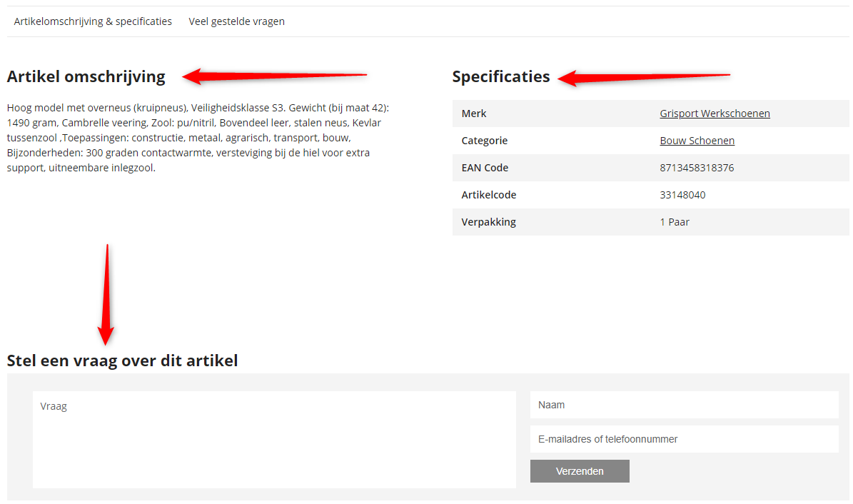The image size is (853, 504).
Task: Click the red arrow pointing at Specificaties
Action: [x=644, y=78]
